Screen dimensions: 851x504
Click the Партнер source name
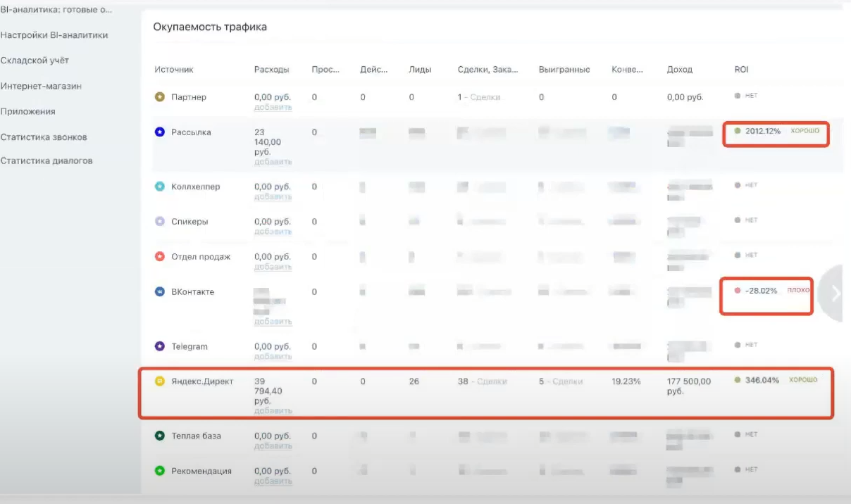click(189, 97)
